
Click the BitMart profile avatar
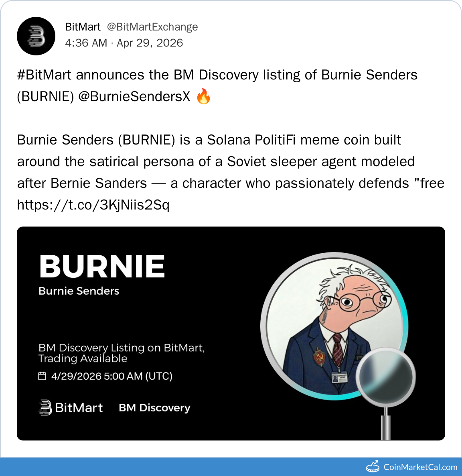[x=36, y=36]
